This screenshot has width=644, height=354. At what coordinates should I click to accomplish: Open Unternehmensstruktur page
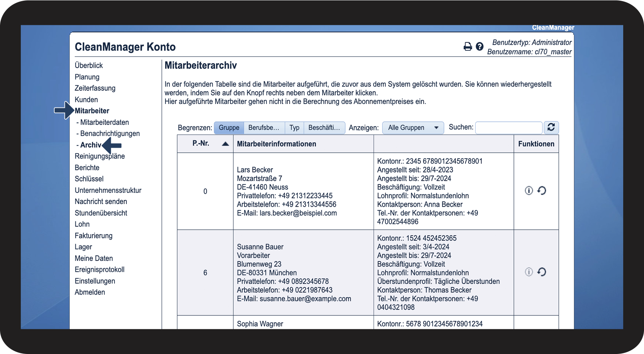tap(108, 190)
